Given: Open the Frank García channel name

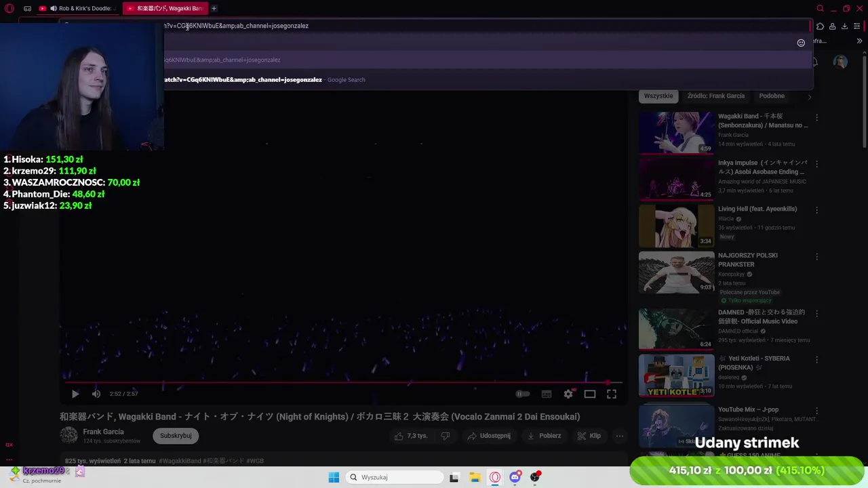Looking at the screenshot, I should click(103, 432).
